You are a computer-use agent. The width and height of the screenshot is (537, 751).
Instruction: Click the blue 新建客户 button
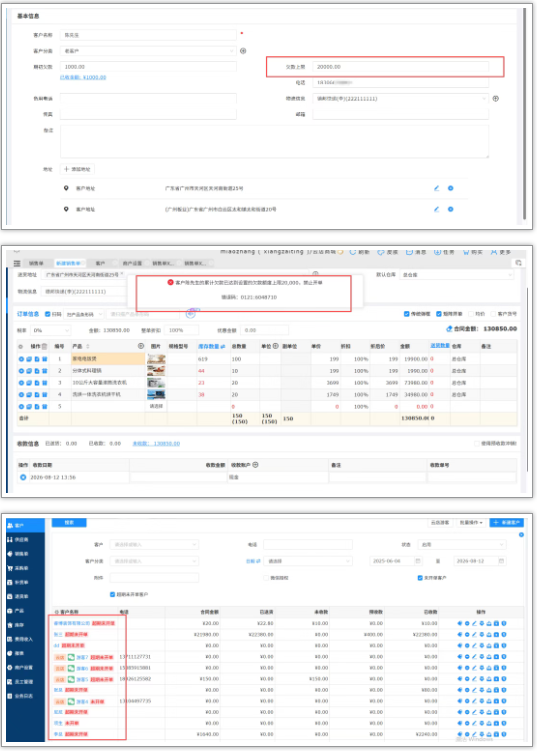click(506, 523)
